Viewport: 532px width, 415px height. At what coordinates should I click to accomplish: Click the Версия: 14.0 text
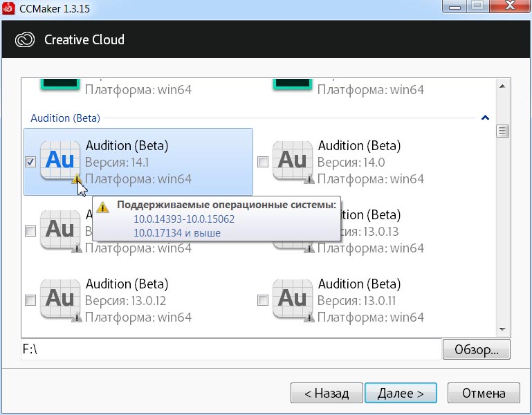pos(351,163)
